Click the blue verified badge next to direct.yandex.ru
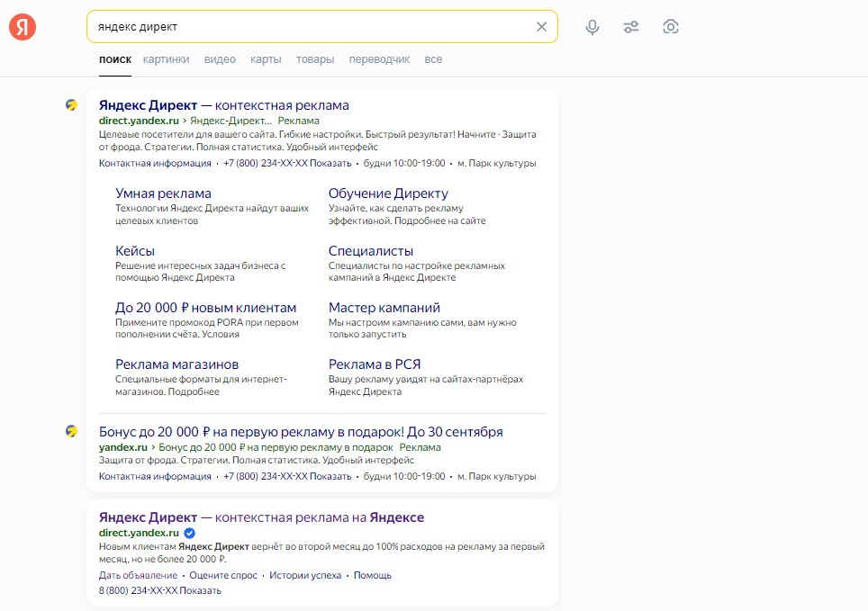The width and height of the screenshot is (868, 611). coord(189,533)
